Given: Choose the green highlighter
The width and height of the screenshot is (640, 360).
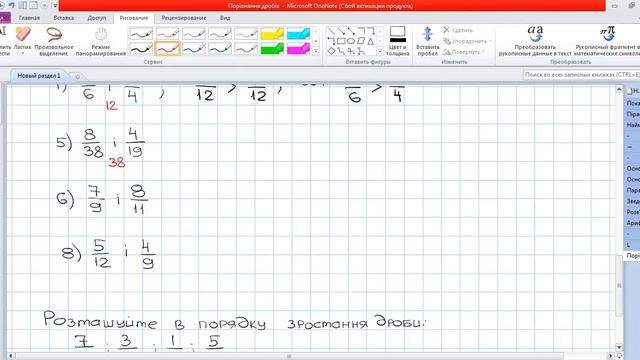Looking at the screenshot, I should point(272,49).
